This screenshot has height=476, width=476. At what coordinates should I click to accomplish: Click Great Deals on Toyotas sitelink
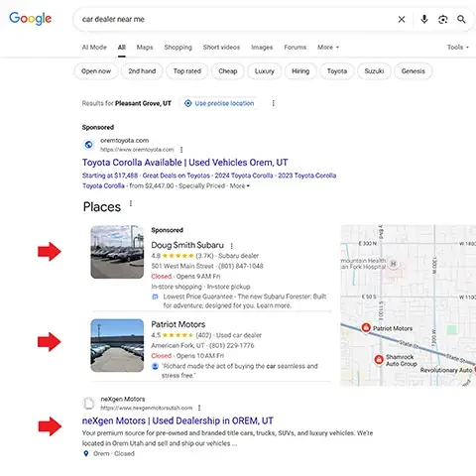177,176
